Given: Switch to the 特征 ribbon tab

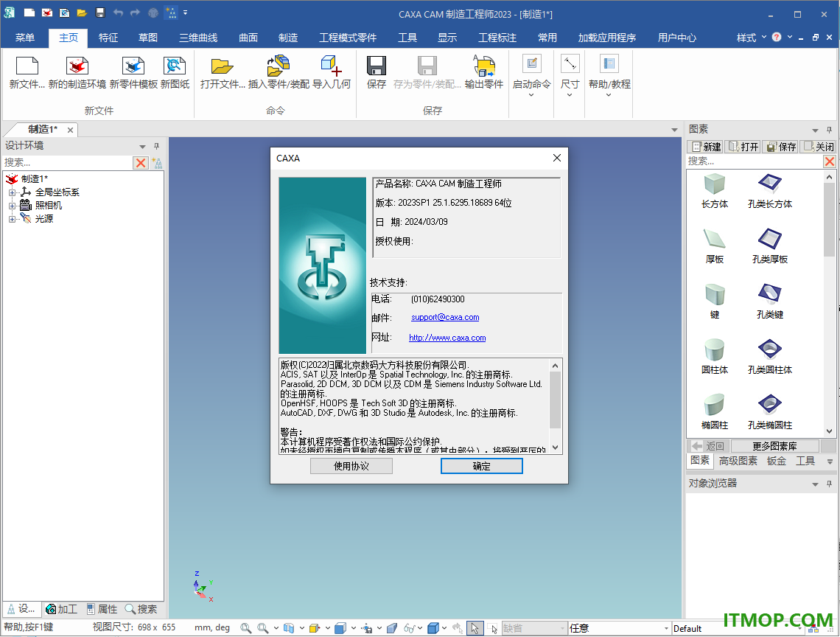Looking at the screenshot, I should (108, 38).
